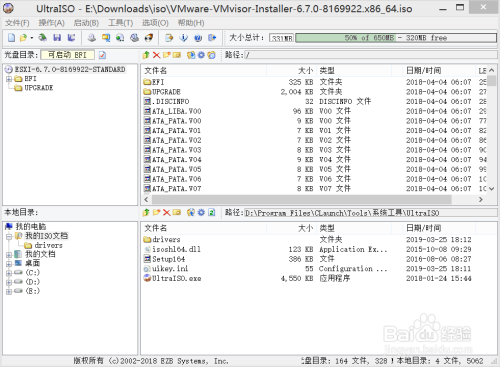
Task: Open the 操作(A) menu
Action: point(51,23)
